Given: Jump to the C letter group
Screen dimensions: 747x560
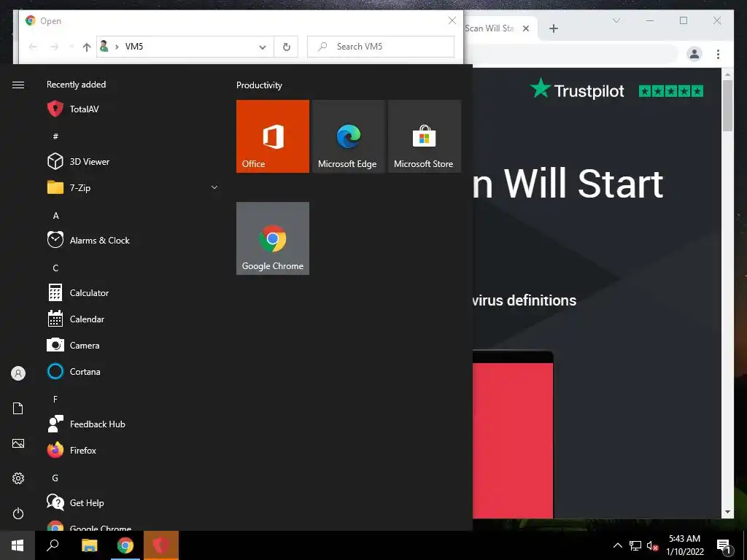Looking at the screenshot, I should pos(55,268).
